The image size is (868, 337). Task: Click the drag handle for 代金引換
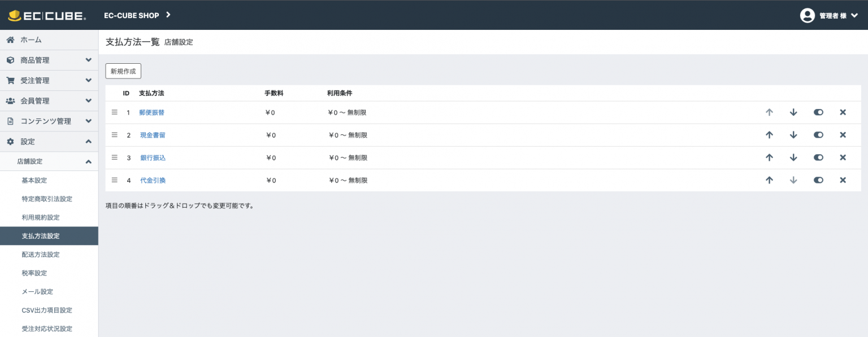click(x=114, y=180)
